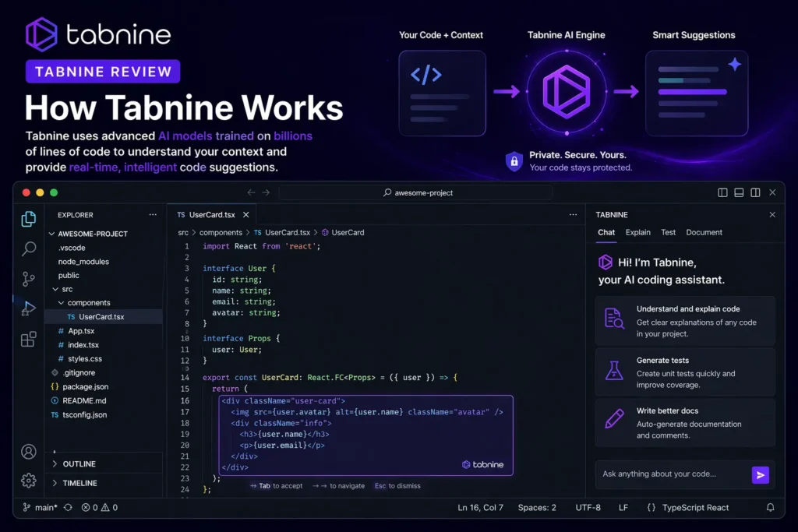Change encoding via UTF-8 status item

click(588, 508)
